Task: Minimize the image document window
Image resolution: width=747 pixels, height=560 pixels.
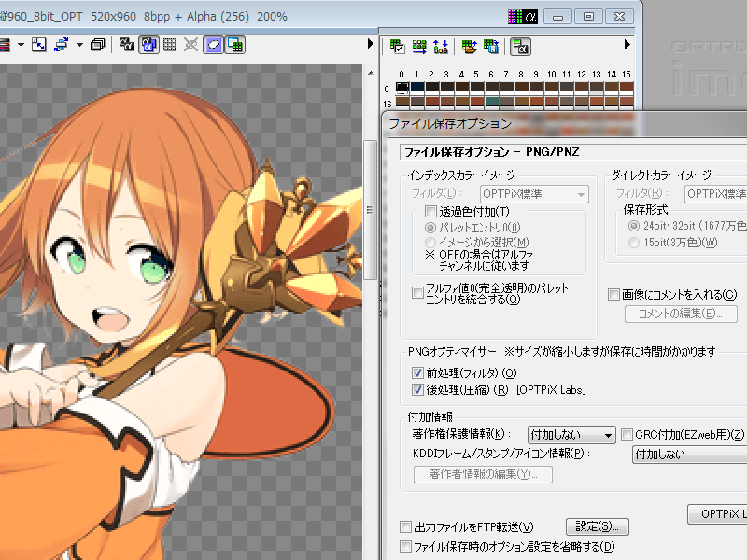Action: [557, 17]
